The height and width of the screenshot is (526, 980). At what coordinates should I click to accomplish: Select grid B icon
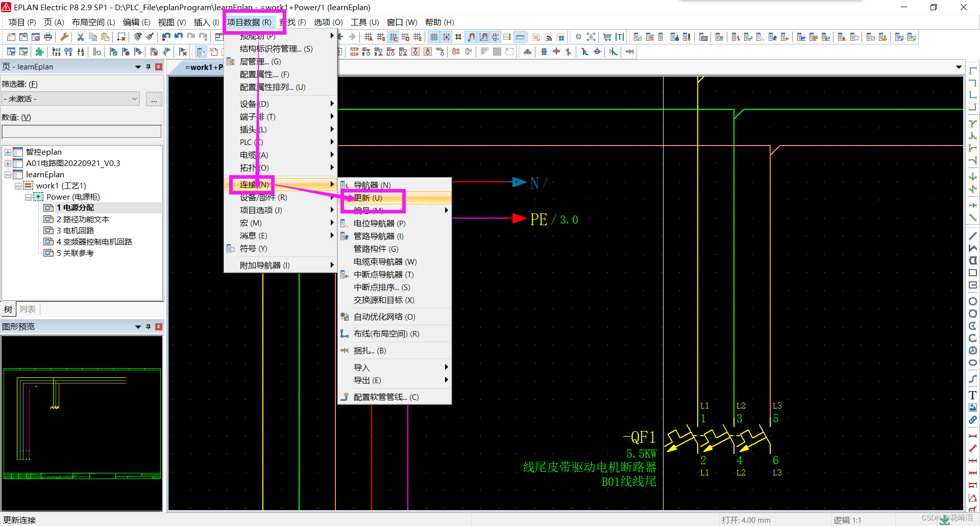point(381,37)
